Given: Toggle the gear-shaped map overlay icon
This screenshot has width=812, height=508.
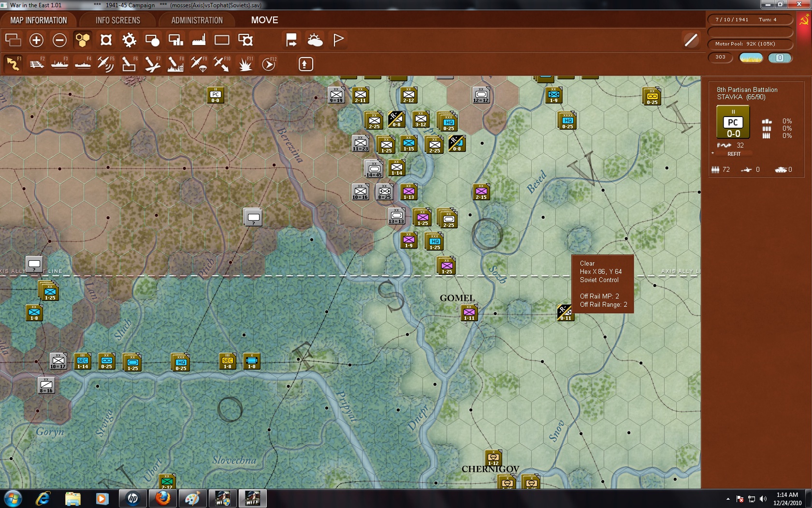Looking at the screenshot, I should pyautogui.click(x=129, y=40).
